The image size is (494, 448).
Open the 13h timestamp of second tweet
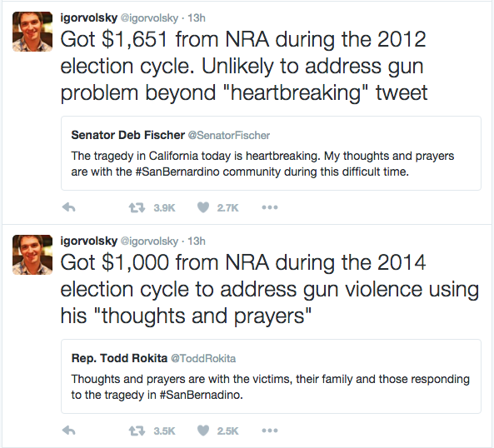(x=197, y=241)
